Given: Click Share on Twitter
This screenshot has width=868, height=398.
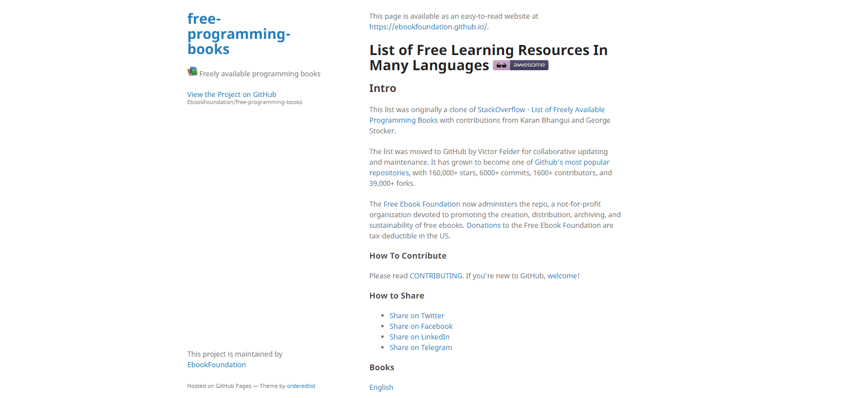Looking at the screenshot, I should click(417, 316).
